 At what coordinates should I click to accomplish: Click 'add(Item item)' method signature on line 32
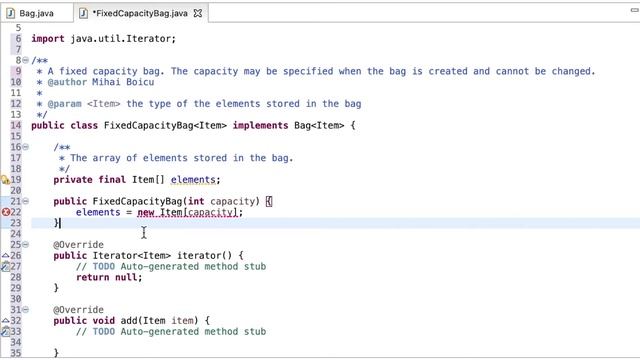click(159, 321)
